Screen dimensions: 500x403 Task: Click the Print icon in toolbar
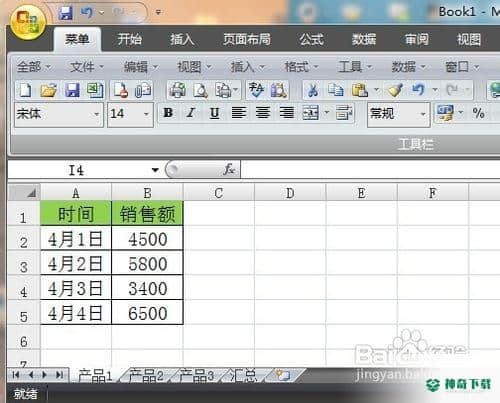[x=178, y=90]
